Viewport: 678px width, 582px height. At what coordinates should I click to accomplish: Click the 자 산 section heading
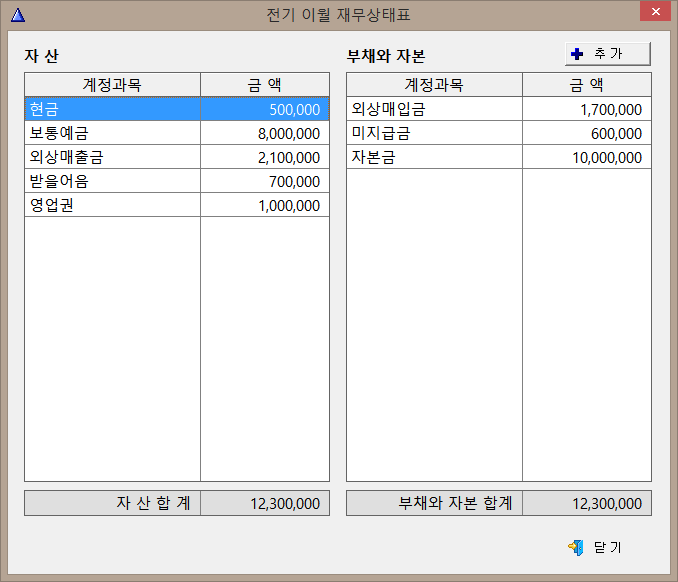coord(42,56)
